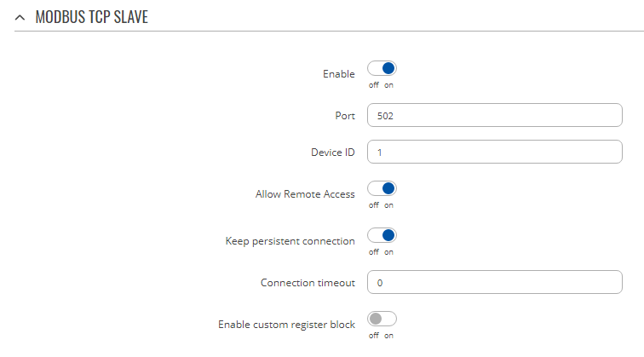Click 'off' text under the Enable toggle
Image resolution: width=644 pixels, height=357 pixels.
[373, 85]
